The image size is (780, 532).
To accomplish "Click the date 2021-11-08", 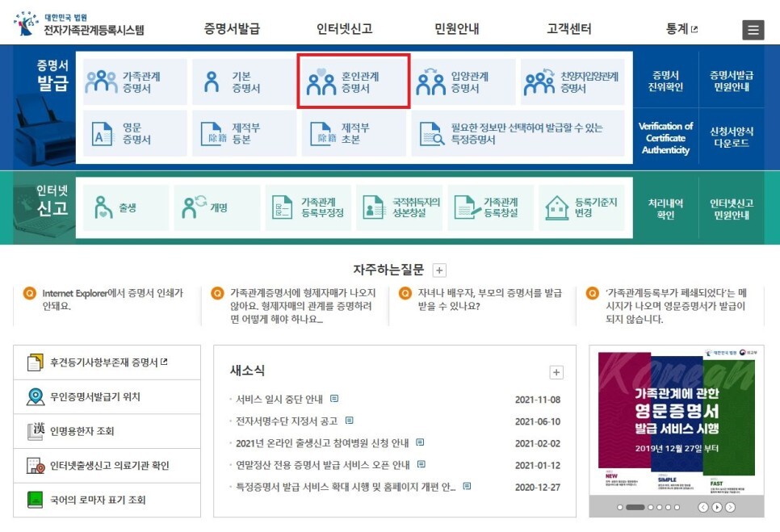I will 538,400.
